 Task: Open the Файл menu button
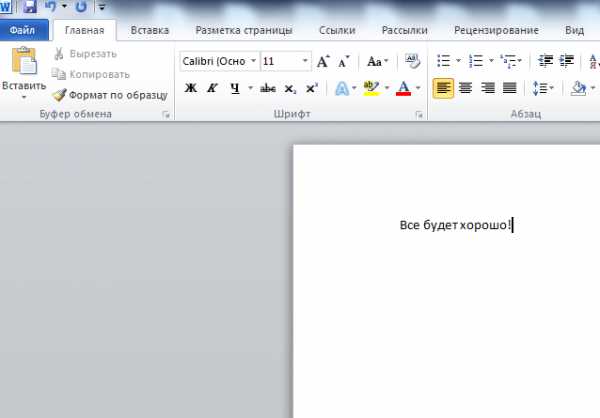[22, 30]
